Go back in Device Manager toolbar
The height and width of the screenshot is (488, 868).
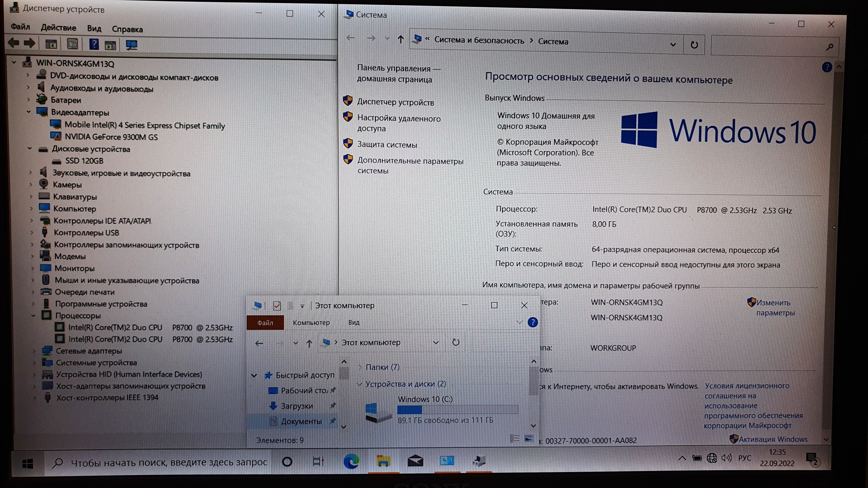(14, 43)
